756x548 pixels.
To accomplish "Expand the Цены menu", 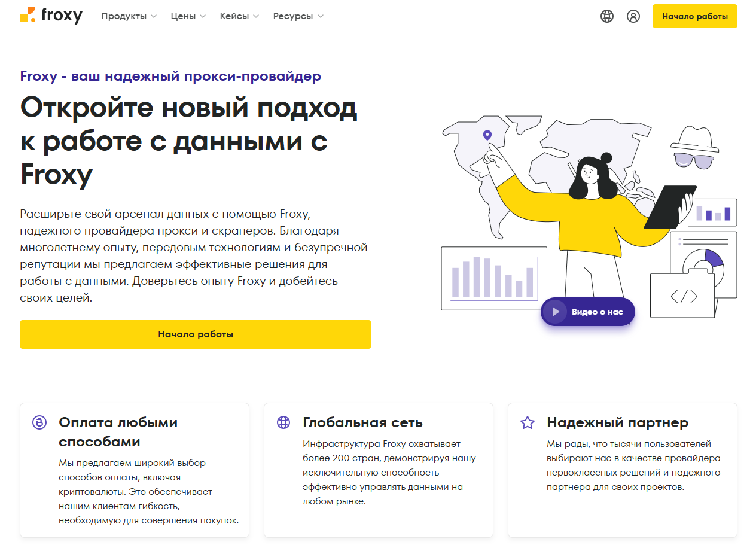I will coord(188,16).
